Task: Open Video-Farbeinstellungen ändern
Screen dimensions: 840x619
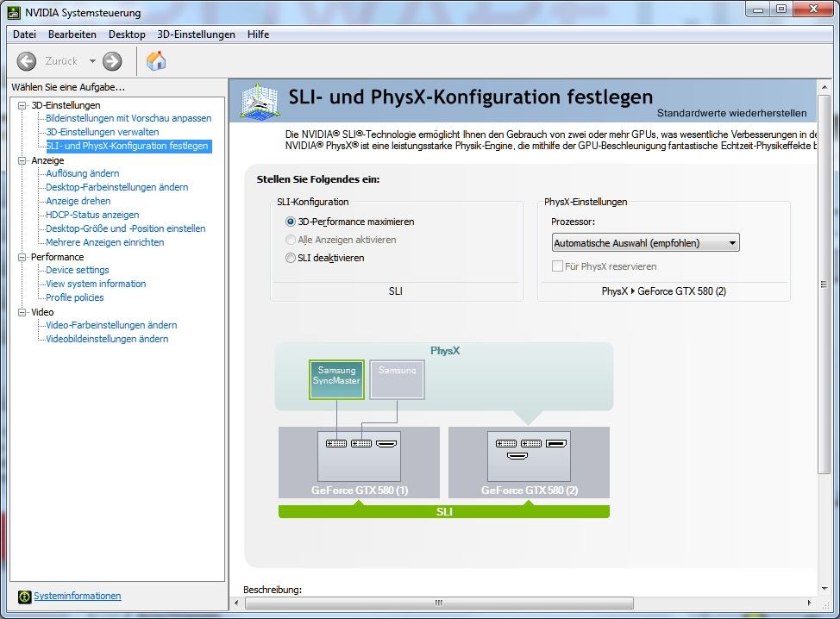Action: 111,325
